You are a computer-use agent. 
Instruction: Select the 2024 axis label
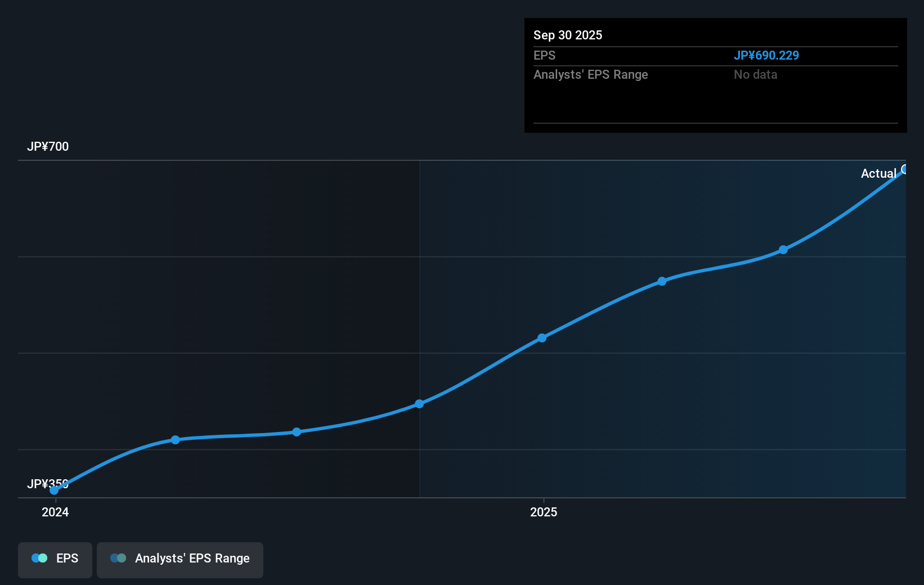[x=54, y=512]
